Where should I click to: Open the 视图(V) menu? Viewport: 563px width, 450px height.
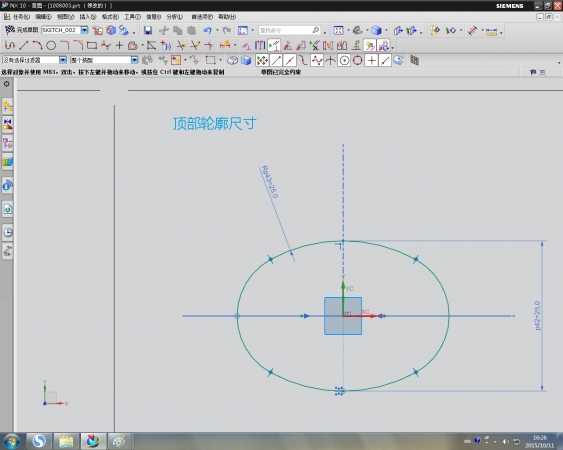tap(65, 17)
